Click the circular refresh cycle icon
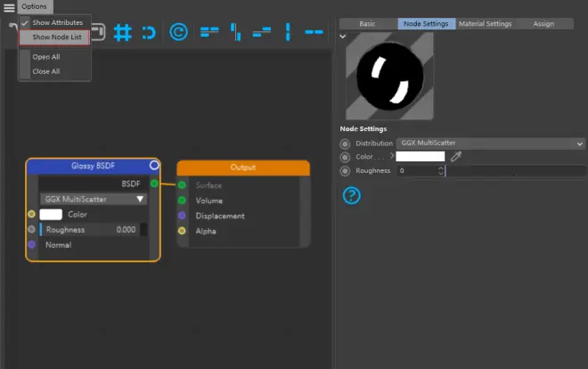The height and width of the screenshot is (369, 588). click(x=178, y=32)
